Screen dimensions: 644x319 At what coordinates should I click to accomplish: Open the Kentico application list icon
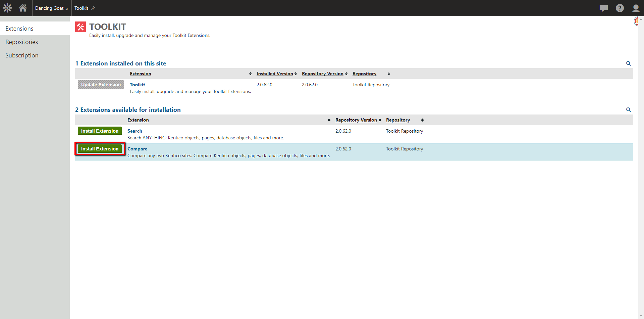[7, 8]
